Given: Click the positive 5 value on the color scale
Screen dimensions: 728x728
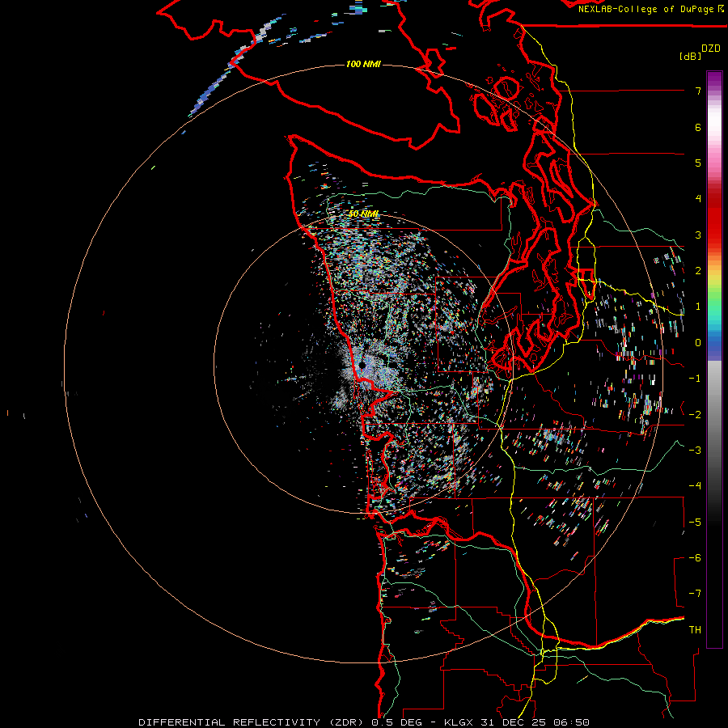Looking at the screenshot, I should tap(698, 163).
